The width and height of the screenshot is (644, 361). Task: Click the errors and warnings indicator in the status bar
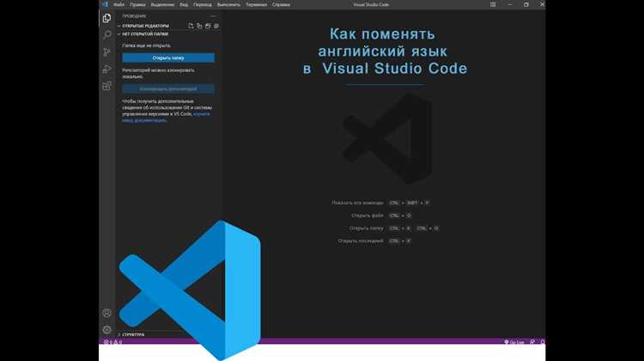(x=112, y=342)
